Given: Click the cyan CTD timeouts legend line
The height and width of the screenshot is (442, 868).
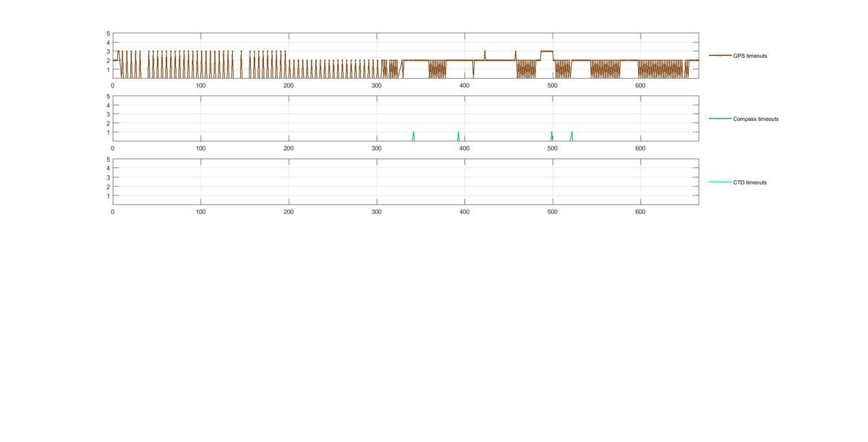Looking at the screenshot, I should pyautogui.click(x=720, y=182).
